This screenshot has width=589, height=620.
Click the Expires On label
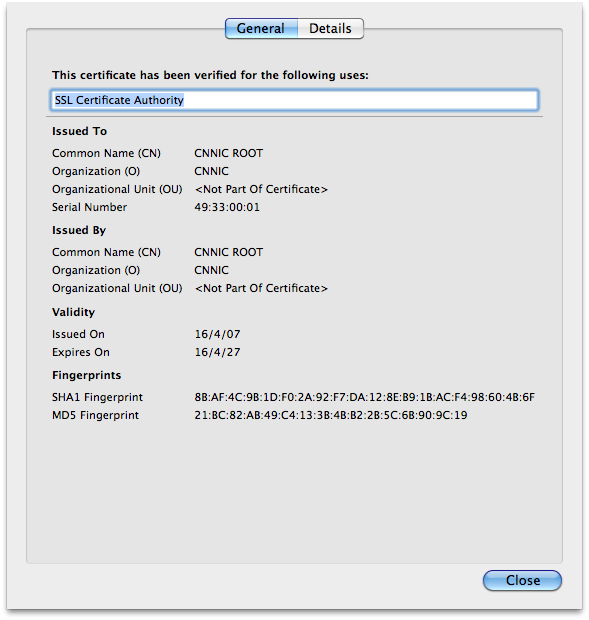81,352
